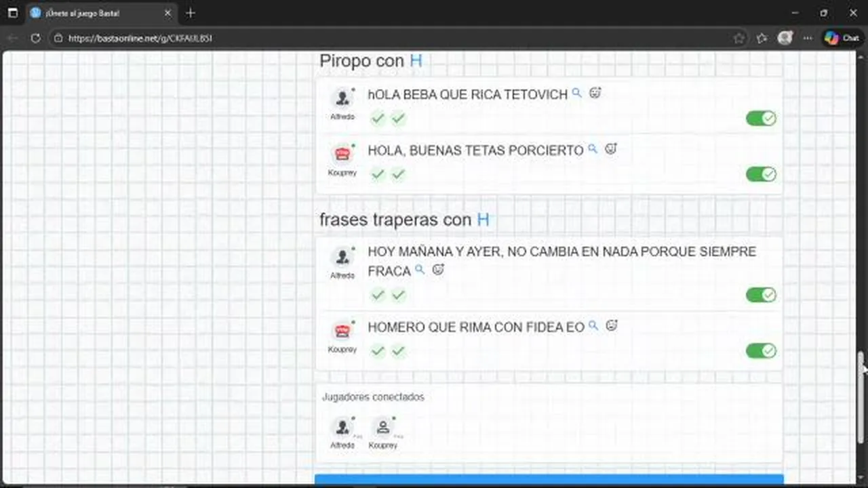Click first green checkmark under FIDEA EO answer
Screen dimensions: 868x488
pos(378,351)
